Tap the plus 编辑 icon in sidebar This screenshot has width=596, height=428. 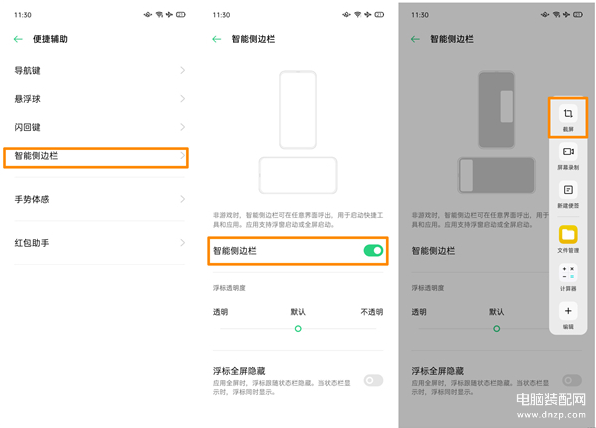click(x=568, y=311)
